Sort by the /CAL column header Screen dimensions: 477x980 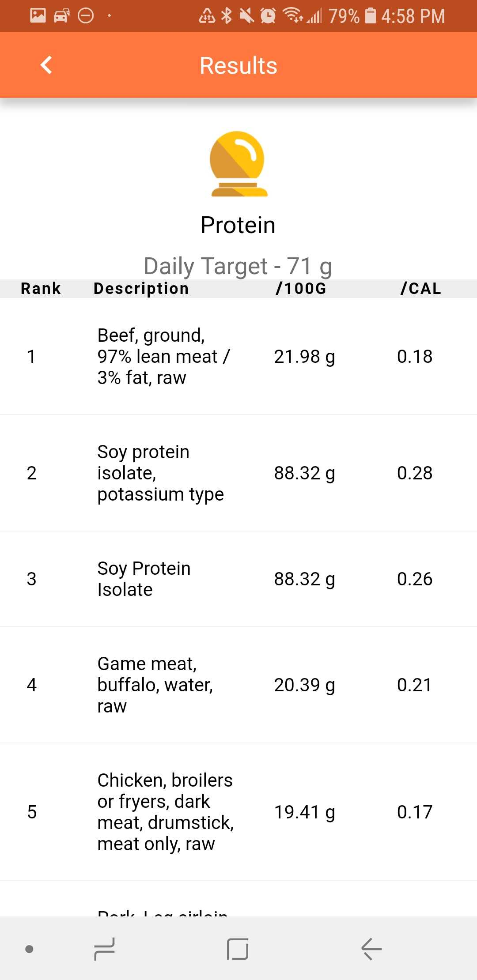coord(420,289)
